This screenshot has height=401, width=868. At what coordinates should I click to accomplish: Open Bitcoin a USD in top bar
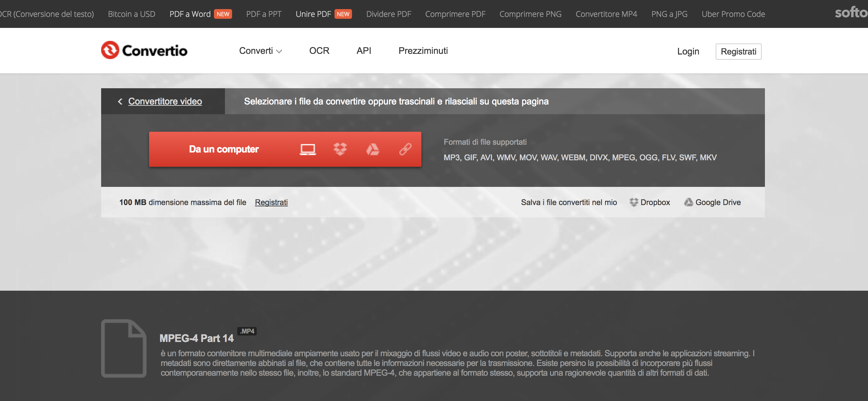click(131, 14)
